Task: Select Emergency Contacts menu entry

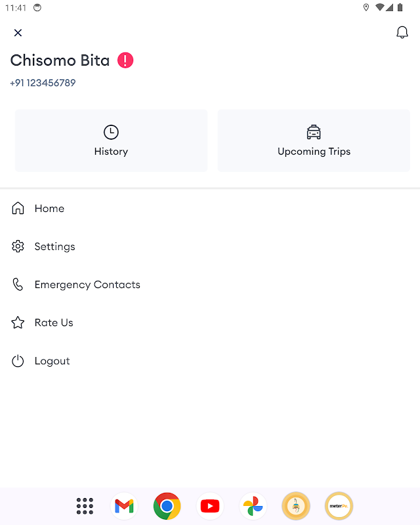Action: [87, 285]
